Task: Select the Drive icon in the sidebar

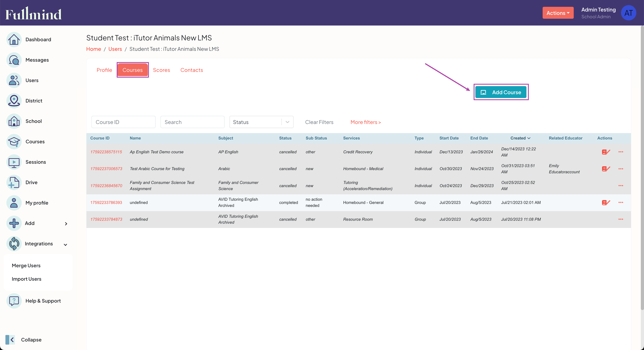Action: 14,182
